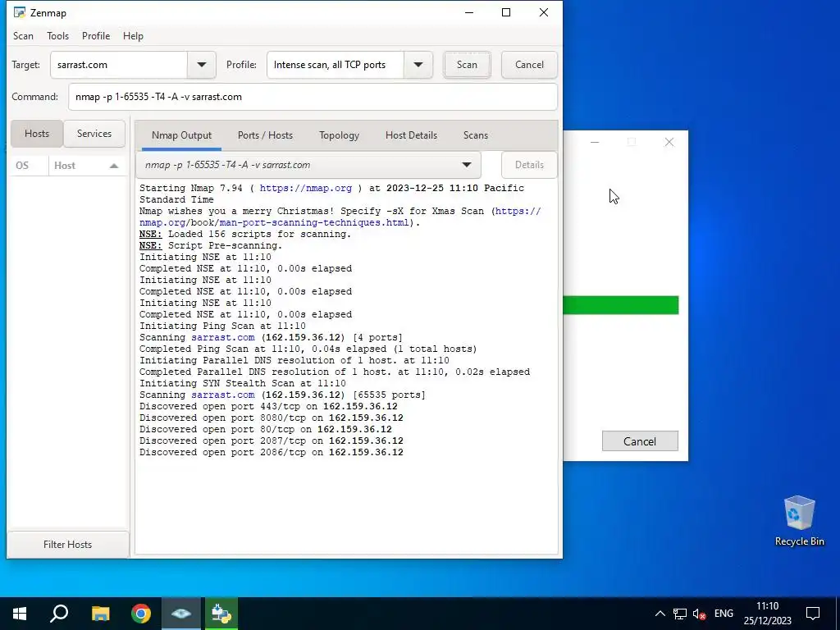This screenshot has height=630, width=840.
Task: Expand the scan command selector dropdown
Action: pos(467,165)
